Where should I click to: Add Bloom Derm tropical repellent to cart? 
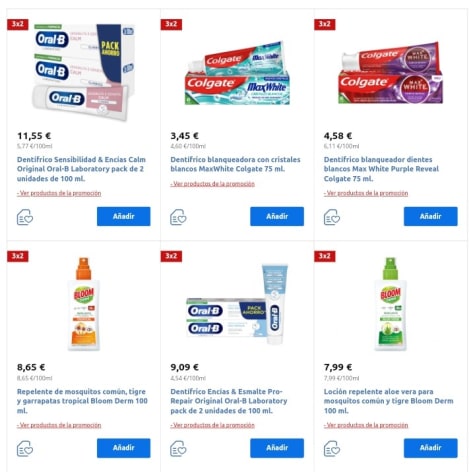pos(124,448)
